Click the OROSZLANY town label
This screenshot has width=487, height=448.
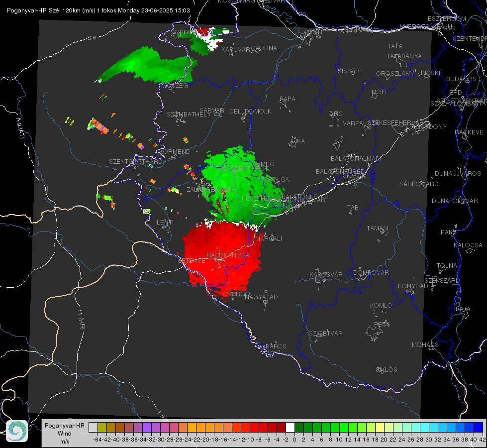[395, 74]
